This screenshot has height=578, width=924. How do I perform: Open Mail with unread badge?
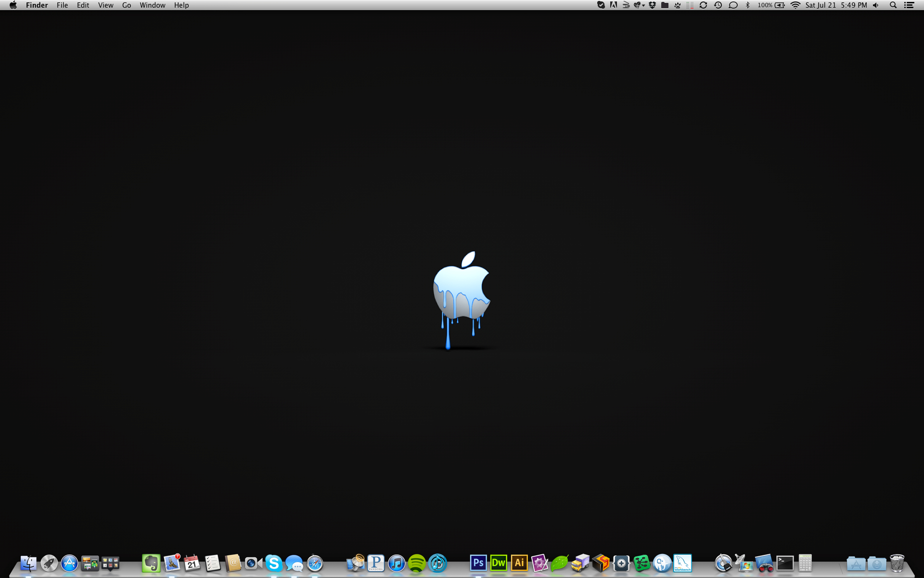[172, 563]
